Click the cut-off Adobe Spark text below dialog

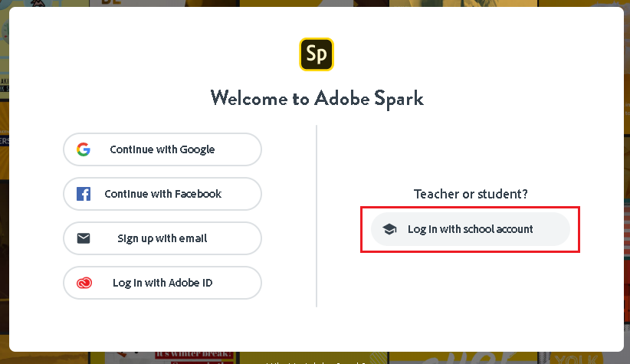click(x=316, y=360)
